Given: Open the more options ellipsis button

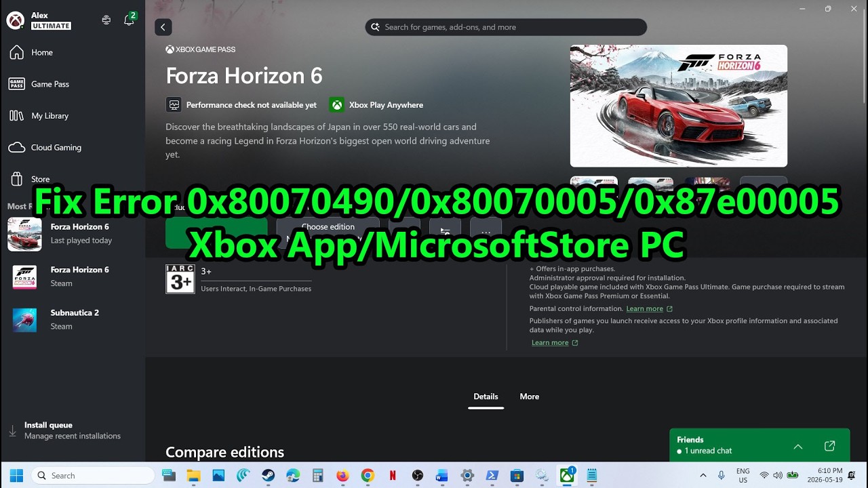Looking at the screenshot, I should coord(486,232).
